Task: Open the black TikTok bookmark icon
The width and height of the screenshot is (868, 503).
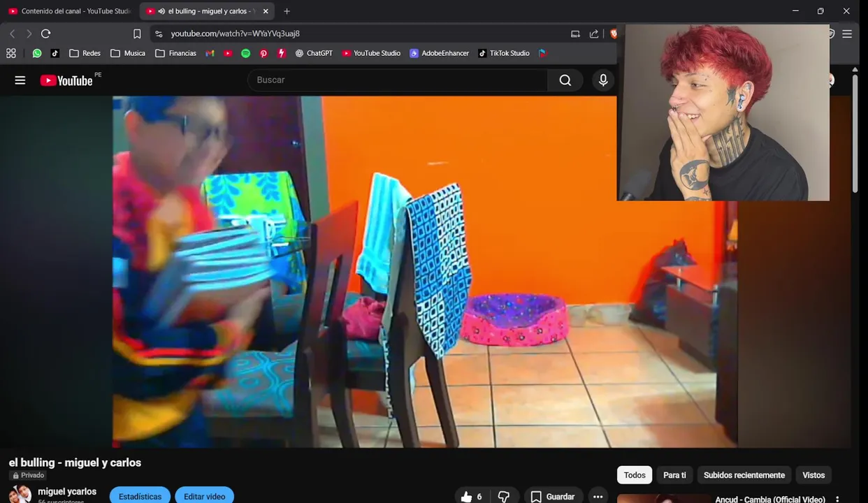Action: 55,53
